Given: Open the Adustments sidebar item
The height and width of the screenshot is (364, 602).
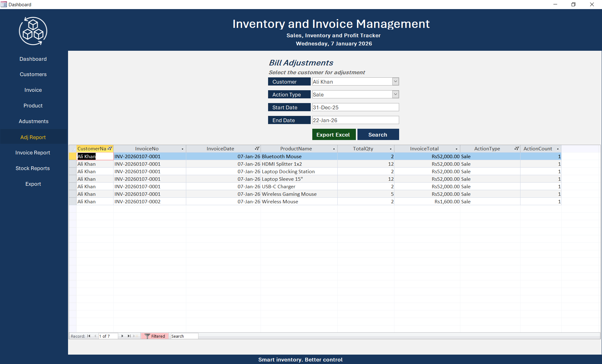Looking at the screenshot, I should (x=33, y=121).
